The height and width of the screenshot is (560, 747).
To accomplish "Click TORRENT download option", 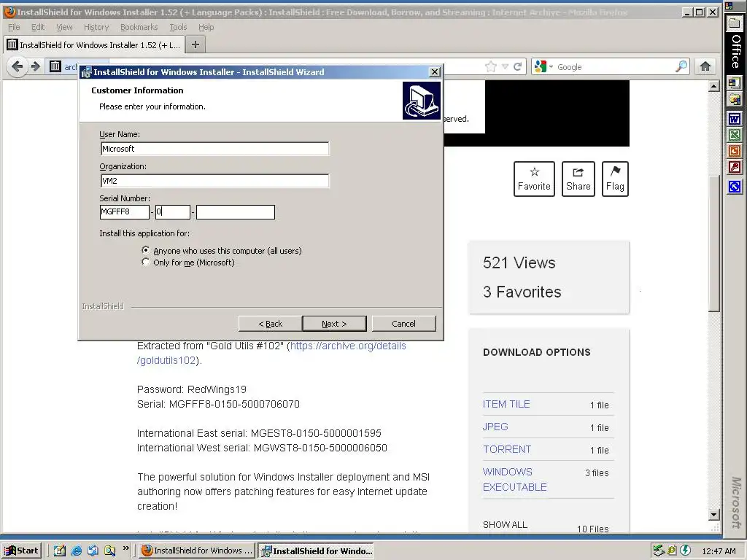I will point(507,449).
